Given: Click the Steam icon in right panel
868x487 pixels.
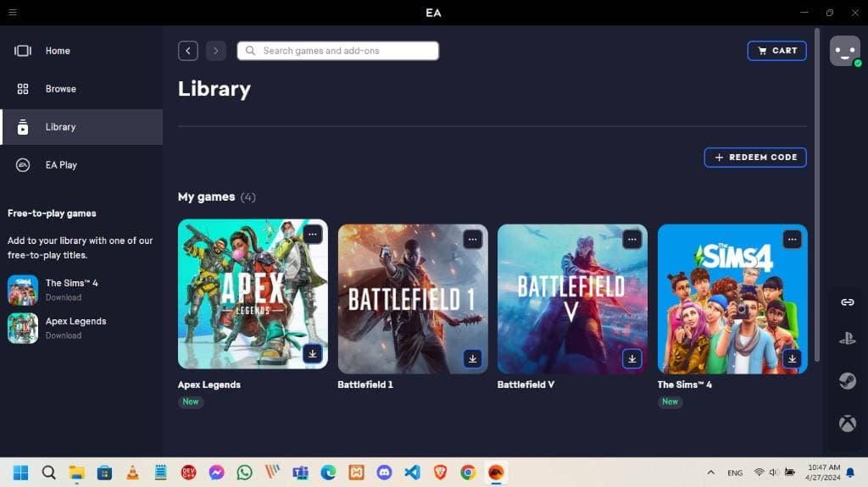Looking at the screenshot, I should [x=848, y=381].
